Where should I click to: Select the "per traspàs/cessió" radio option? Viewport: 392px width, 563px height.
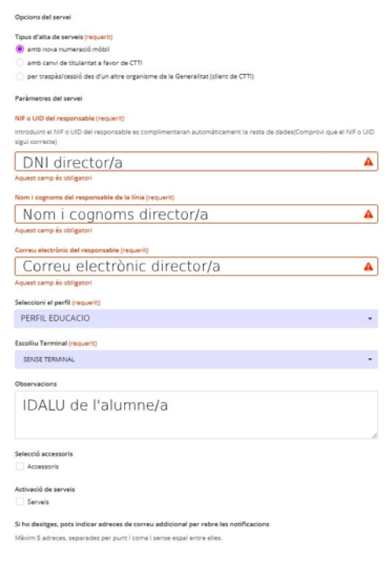click(20, 76)
